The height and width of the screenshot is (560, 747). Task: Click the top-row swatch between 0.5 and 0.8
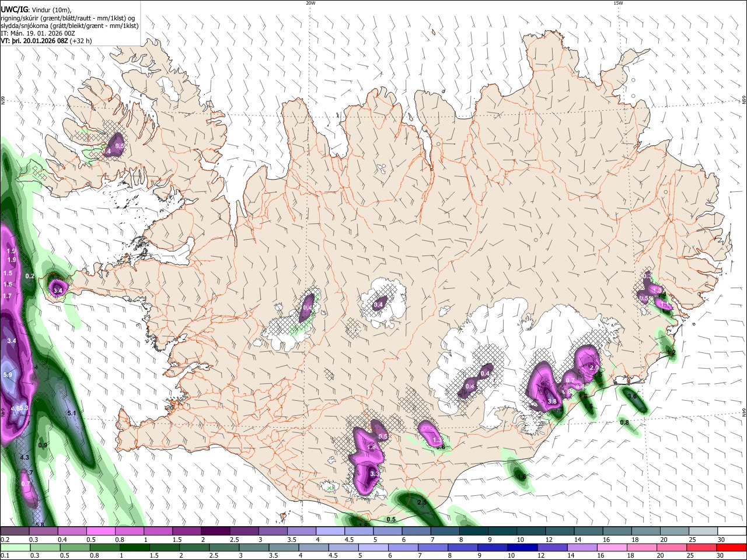[100, 531]
